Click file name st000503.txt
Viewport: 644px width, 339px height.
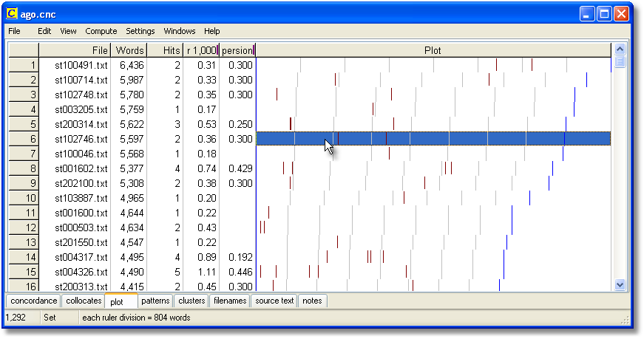81,227
